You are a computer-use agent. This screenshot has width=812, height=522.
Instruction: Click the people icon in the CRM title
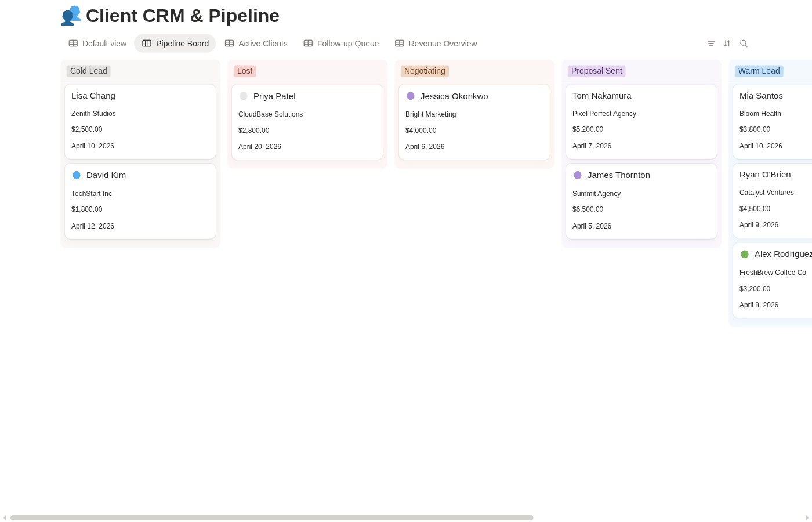[71, 16]
